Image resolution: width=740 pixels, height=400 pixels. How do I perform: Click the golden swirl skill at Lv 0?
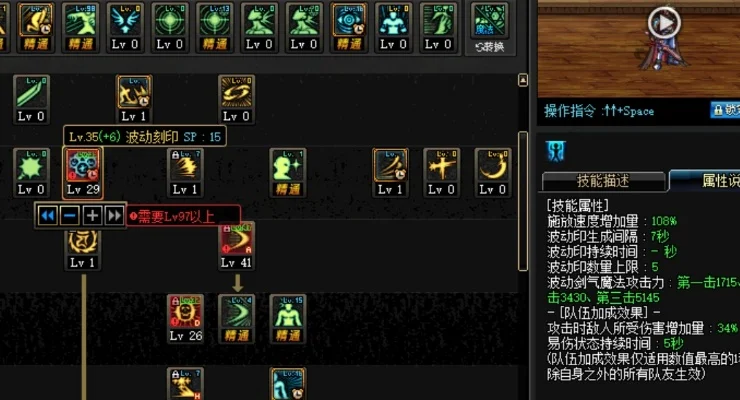(x=236, y=99)
